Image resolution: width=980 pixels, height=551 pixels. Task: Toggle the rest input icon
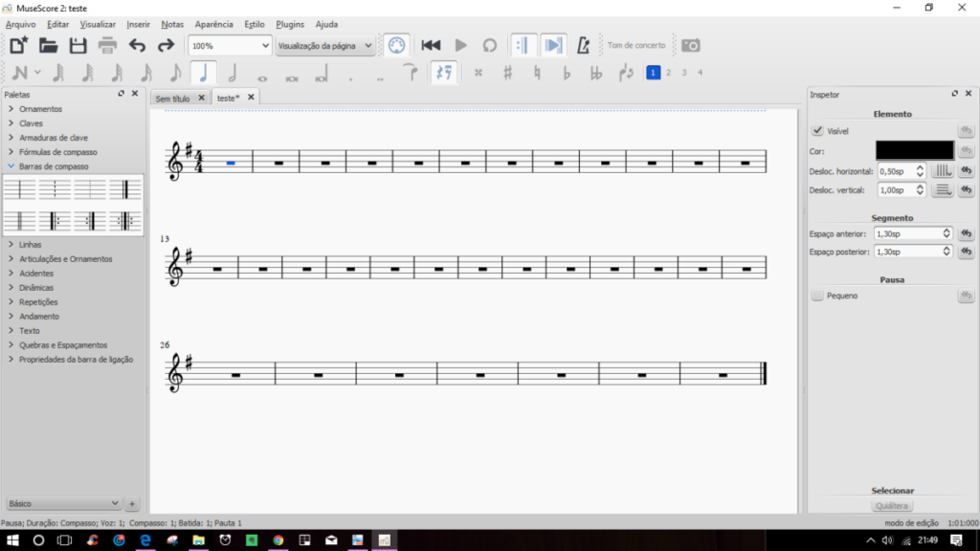tap(443, 73)
